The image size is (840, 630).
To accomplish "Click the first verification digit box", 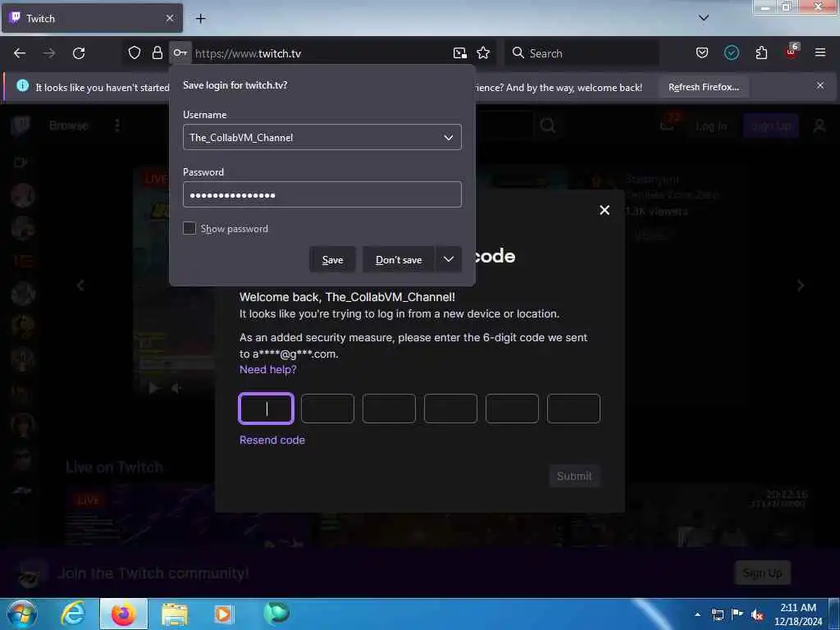I will [267, 409].
